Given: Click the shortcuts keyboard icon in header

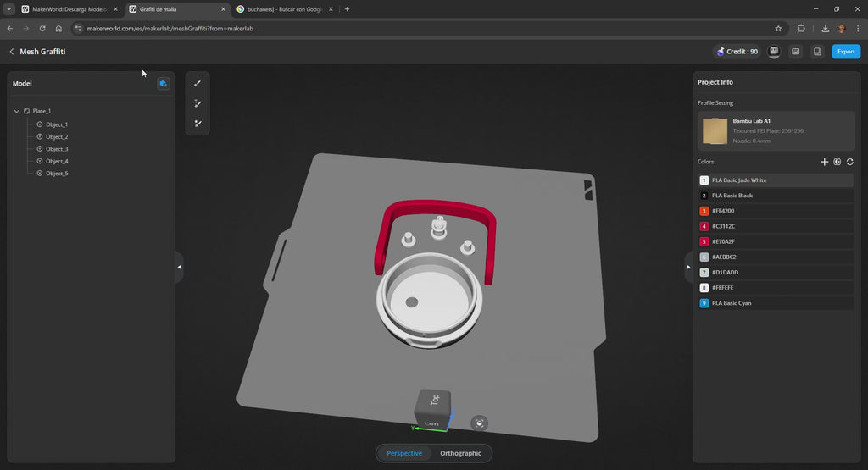Looking at the screenshot, I should tap(795, 52).
